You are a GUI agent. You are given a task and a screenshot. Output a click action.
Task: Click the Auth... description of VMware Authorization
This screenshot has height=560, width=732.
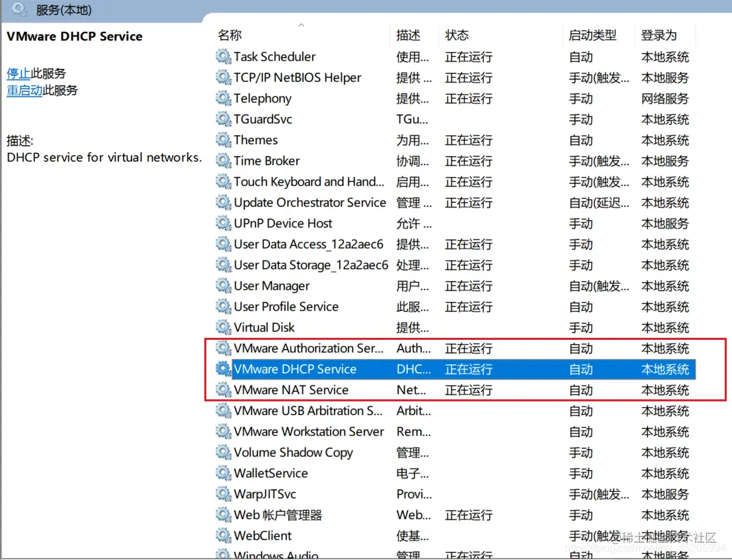coord(414,348)
